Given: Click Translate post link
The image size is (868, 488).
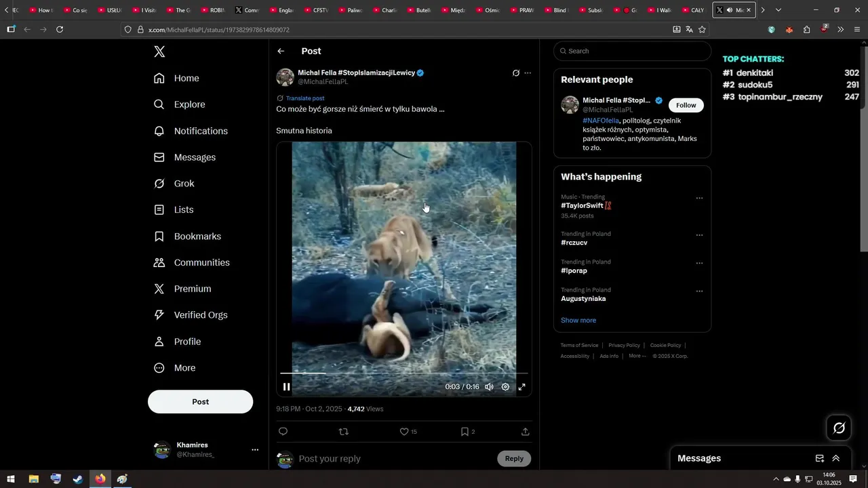Looking at the screenshot, I should 305,98.
